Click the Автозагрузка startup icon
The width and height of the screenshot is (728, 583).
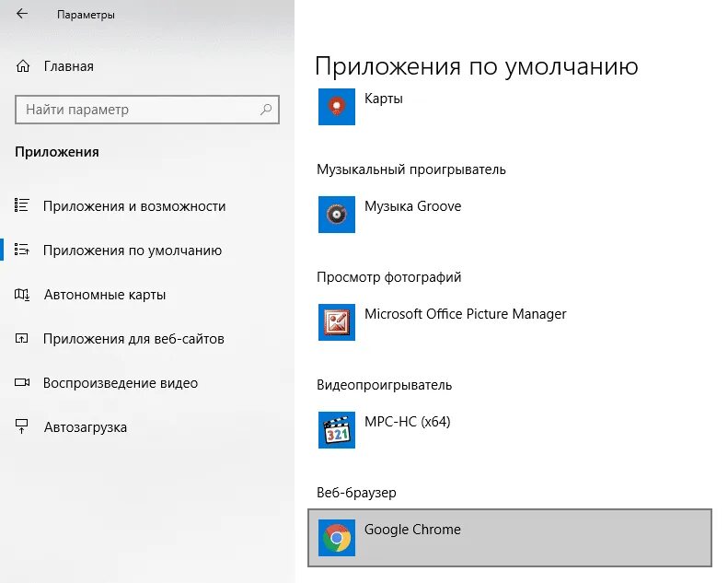tap(22, 426)
